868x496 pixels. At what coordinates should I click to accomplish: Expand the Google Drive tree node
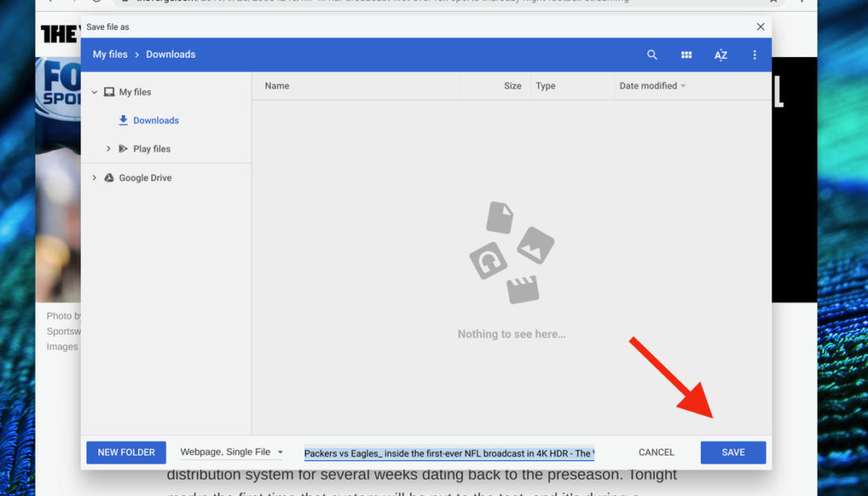point(93,177)
